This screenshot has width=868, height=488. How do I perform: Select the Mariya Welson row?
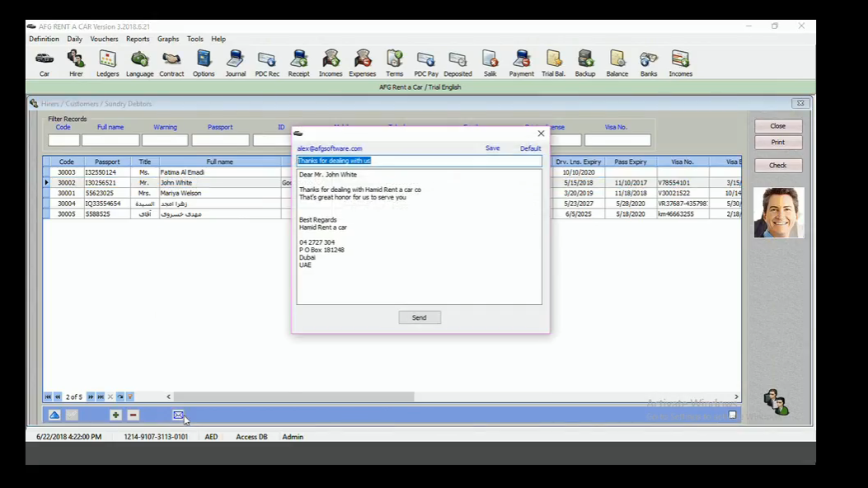tap(392, 193)
